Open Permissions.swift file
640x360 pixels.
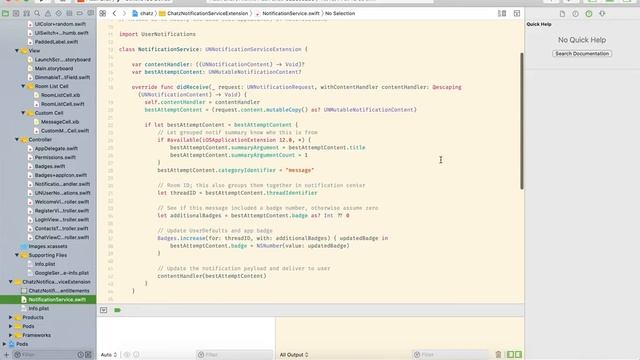click(x=55, y=157)
